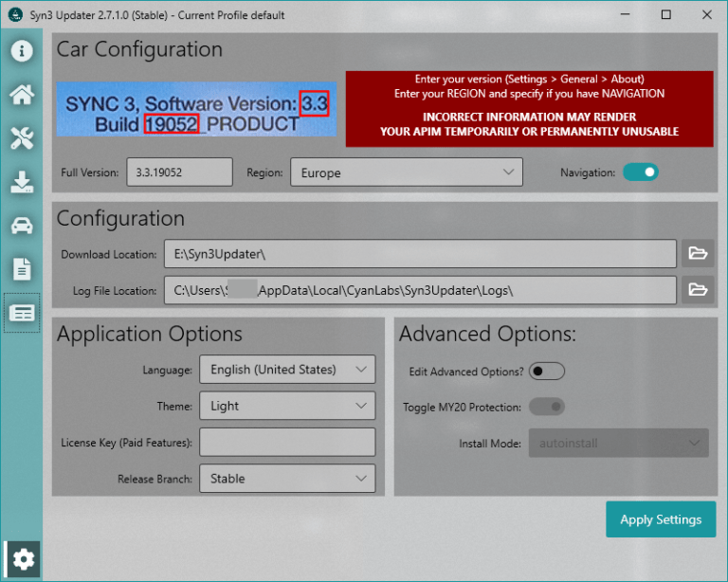Open the About info icon in sidebar

[x=22, y=50]
